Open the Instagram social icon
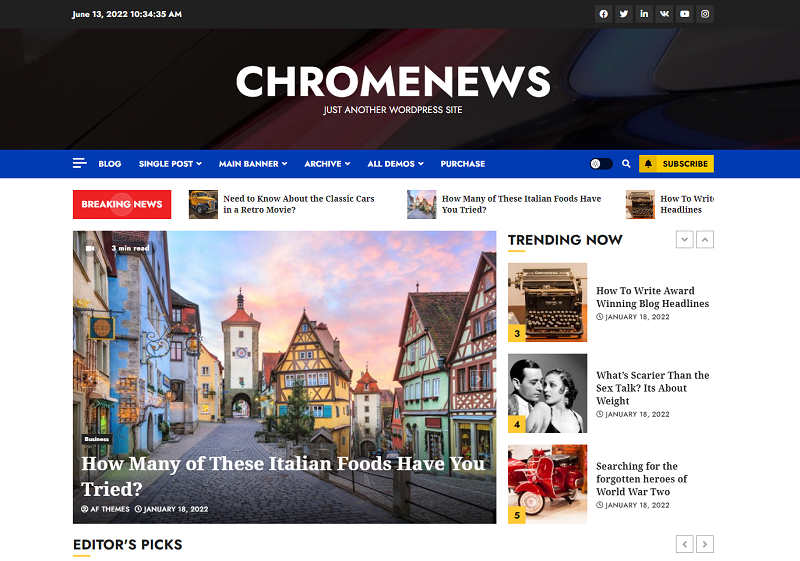This screenshot has height=561, width=800. 705,14
